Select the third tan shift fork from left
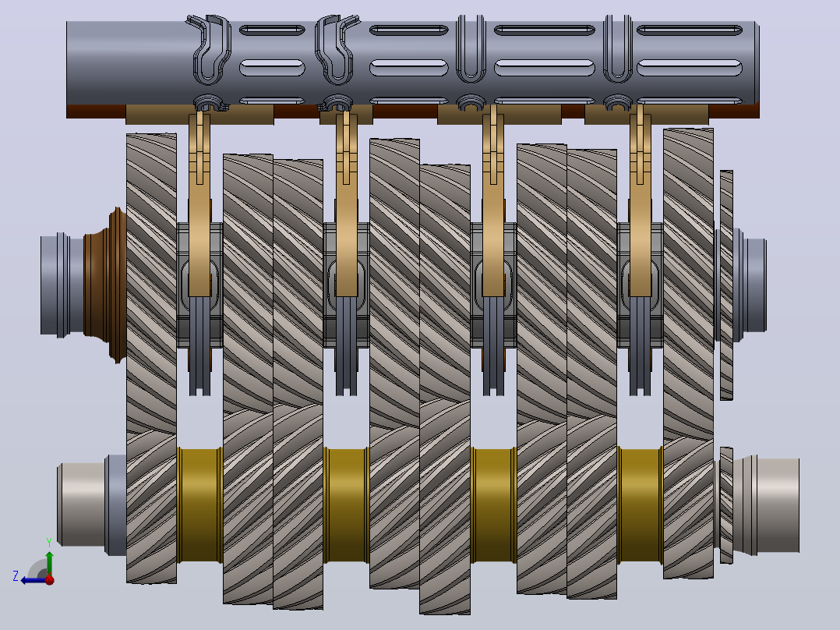This screenshot has height=630, width=840. click(x=492, y=204)
